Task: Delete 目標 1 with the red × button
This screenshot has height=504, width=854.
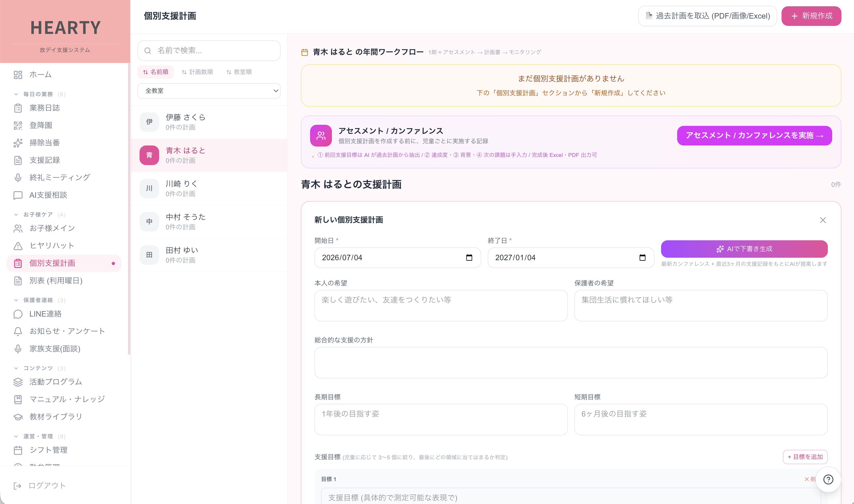Action: (x=810, y=479)
